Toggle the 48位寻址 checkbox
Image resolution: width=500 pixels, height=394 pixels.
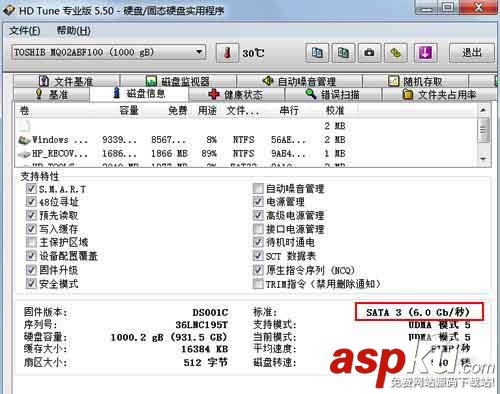31,202
